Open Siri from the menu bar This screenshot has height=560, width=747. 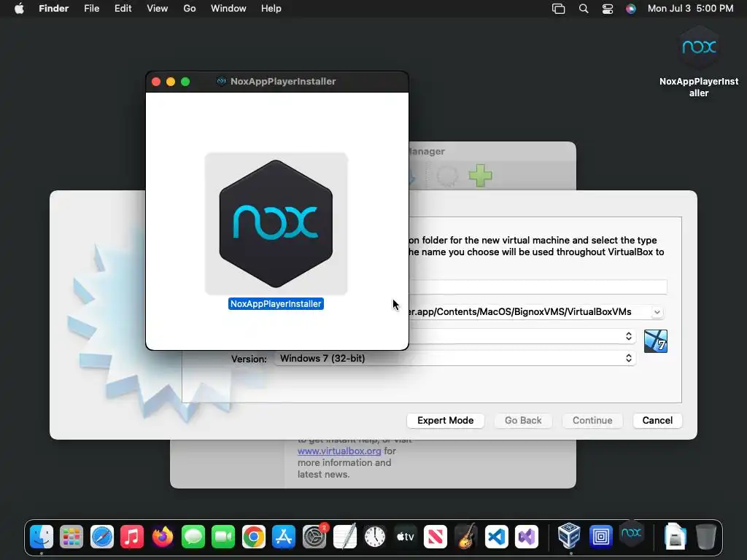click(631, 9)
